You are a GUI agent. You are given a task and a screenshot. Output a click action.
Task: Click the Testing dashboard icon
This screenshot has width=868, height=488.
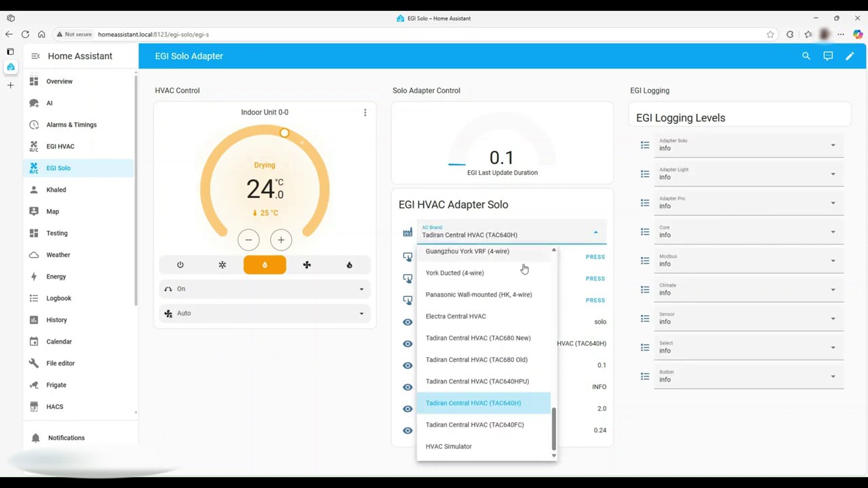[34, 233]
